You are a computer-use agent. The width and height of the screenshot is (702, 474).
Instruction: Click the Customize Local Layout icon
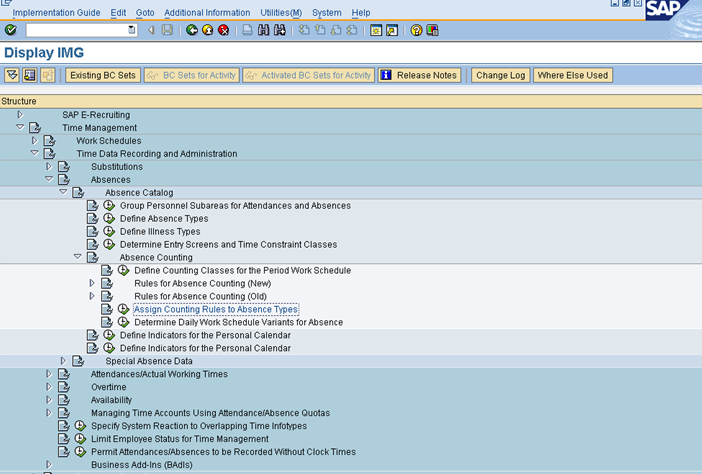(432, 30)
